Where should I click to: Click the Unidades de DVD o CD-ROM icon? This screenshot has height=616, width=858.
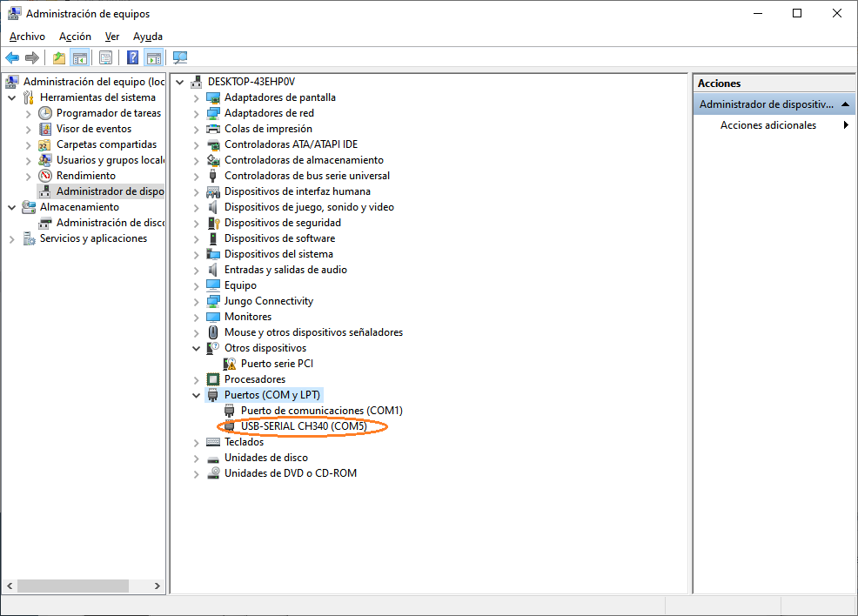213,473
